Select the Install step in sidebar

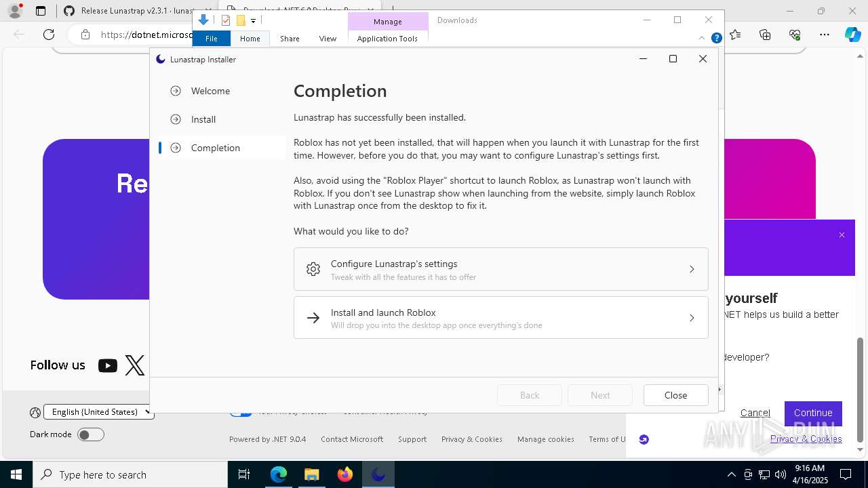tap(220, 119)
